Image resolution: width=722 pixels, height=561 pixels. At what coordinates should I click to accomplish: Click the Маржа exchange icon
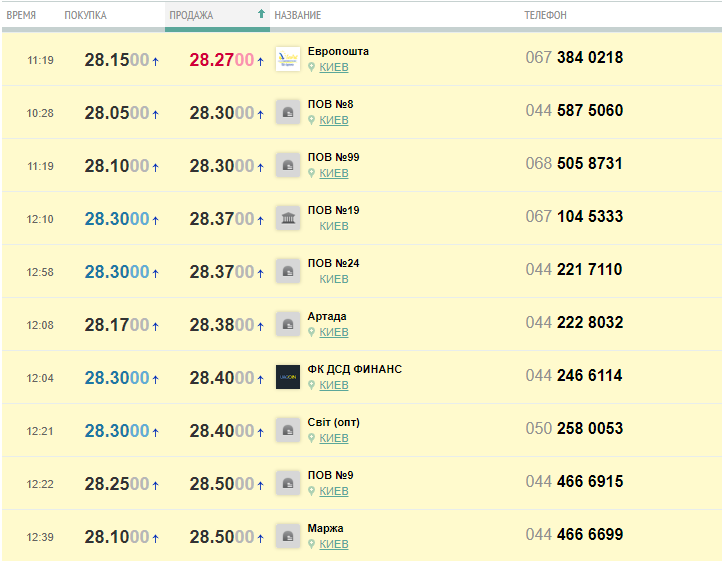[x=287, y=536]
